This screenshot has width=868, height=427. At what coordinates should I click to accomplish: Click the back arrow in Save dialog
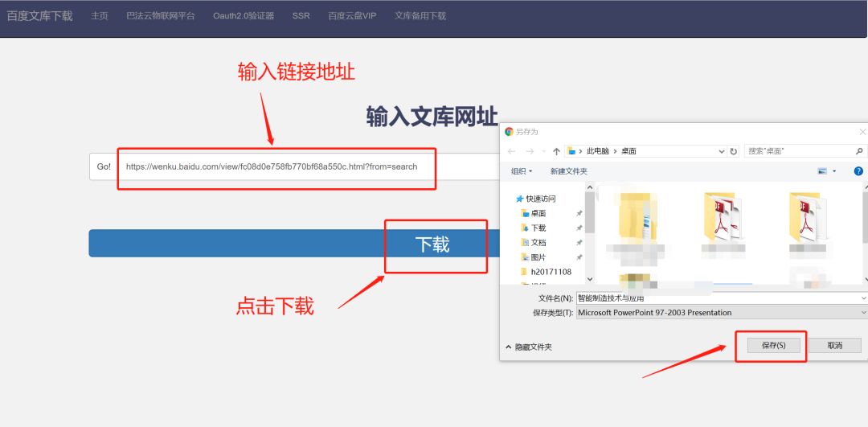click(x=511, y=151)
